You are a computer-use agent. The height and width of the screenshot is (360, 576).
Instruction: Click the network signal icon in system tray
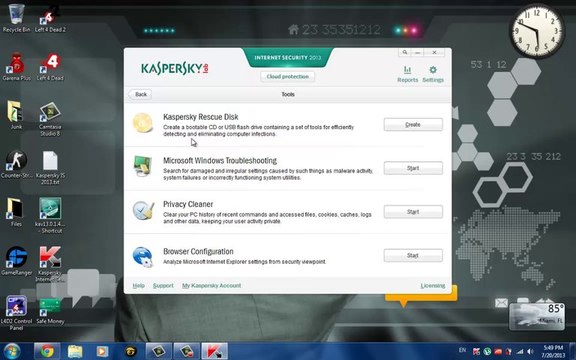520,352
